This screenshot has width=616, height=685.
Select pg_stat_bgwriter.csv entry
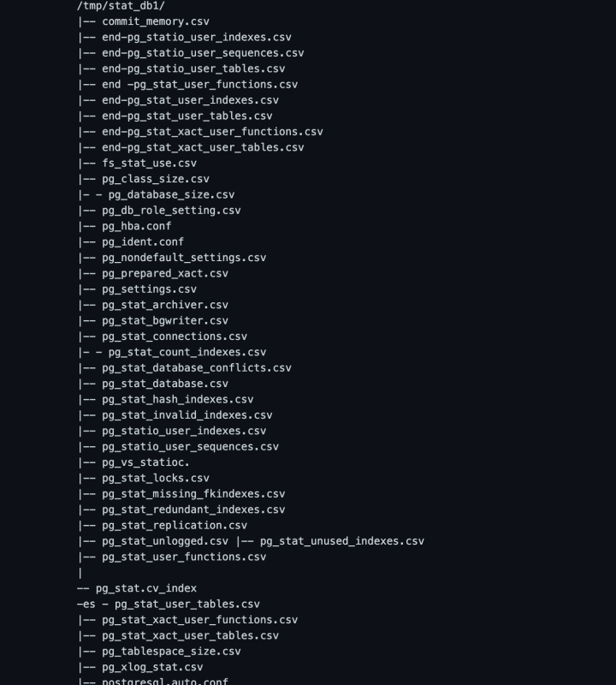click(x=165, y=321)
